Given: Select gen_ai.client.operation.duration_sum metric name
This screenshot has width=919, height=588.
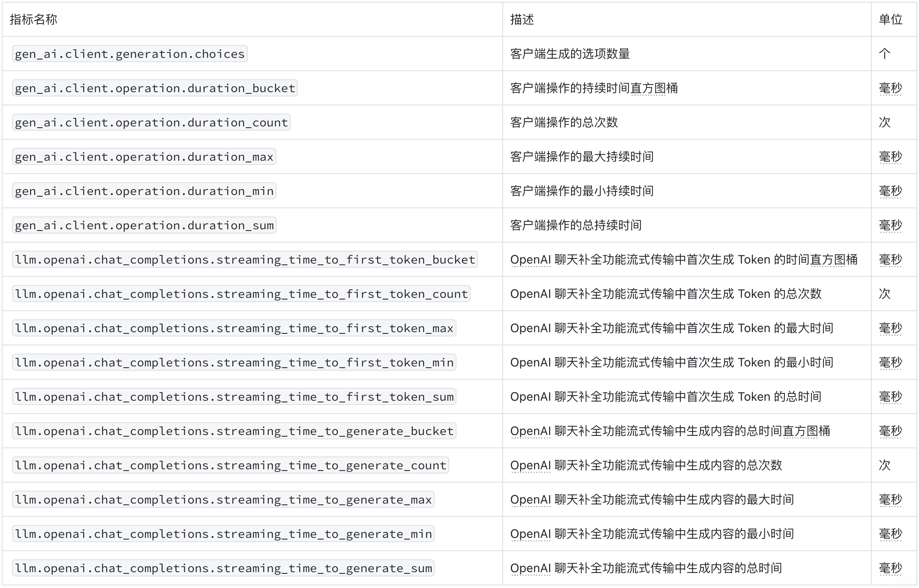Looking at the screenshot, I should (144, 225).
